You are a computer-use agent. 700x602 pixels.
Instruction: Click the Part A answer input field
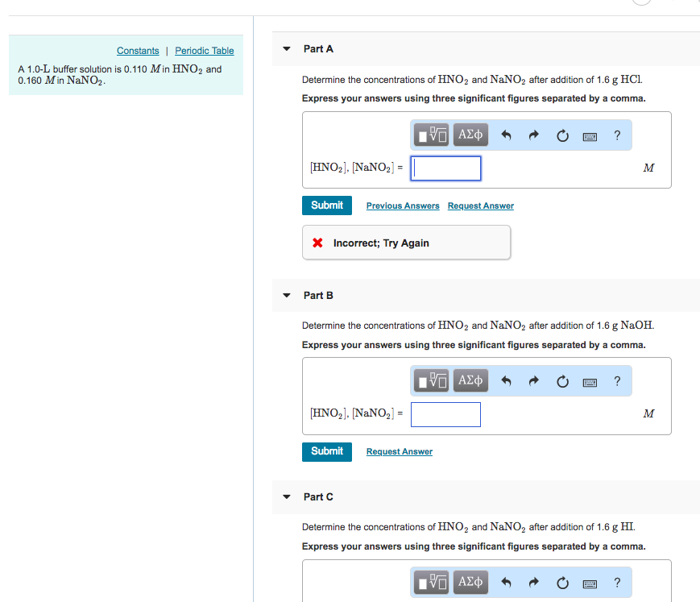[x=445, y=168]
